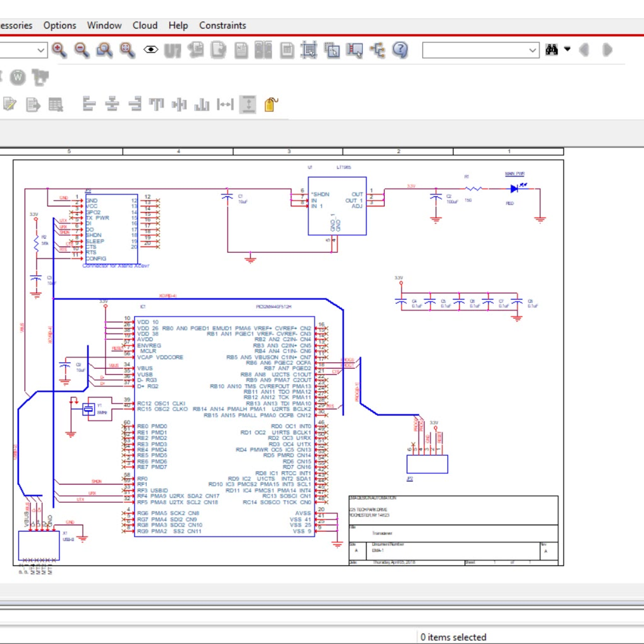The height and width of the screenshot is (644, 644).
Task: Expand the search options arrow beside binoculars
Action: tap(567, 50)
